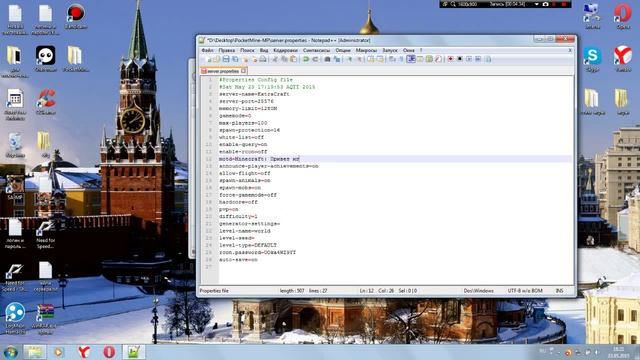Image resolution: width=640 pixels, height=360 pixels.
Task: Cut selection using the scissors icon
Action: coord(275,59)
